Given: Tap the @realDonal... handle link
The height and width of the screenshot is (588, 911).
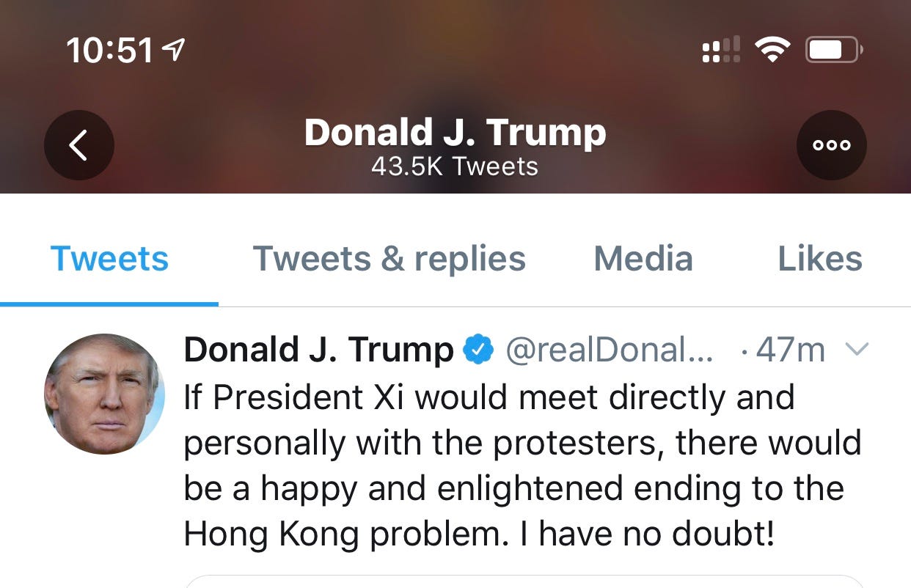Looking at the screenshot, I should pos(610,351).
